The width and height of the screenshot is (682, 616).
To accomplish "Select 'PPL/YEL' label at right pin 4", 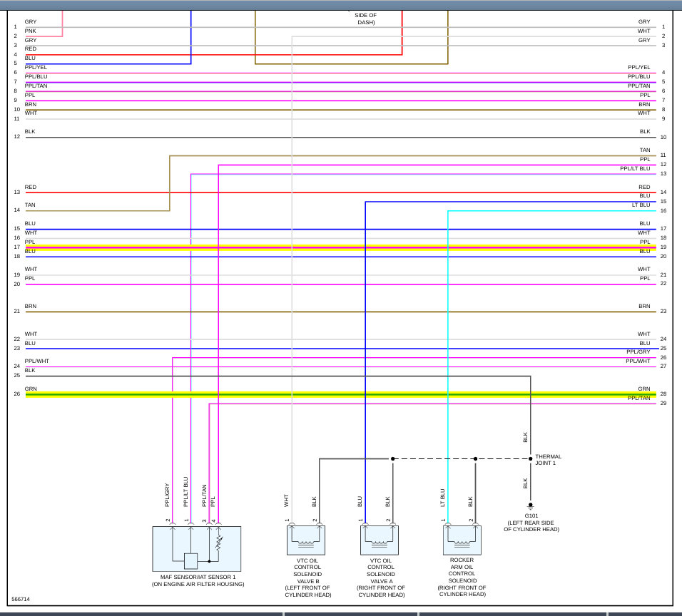I will coord(639,67).
